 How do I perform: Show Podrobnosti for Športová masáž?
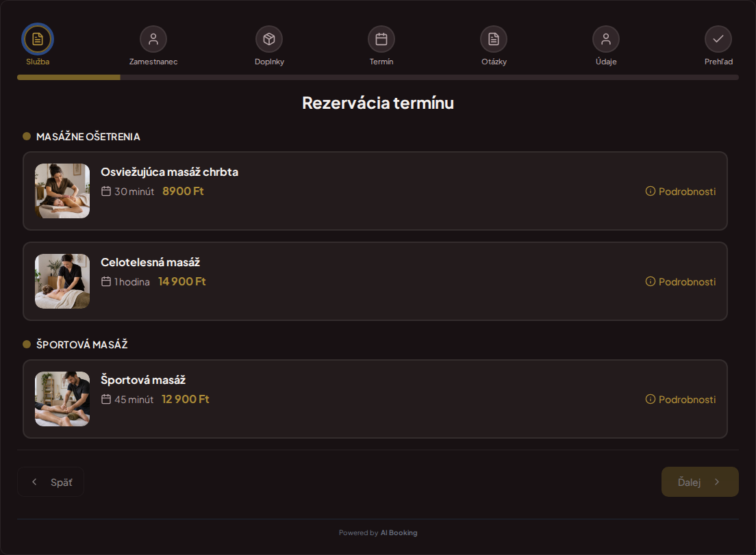[681, 400]
